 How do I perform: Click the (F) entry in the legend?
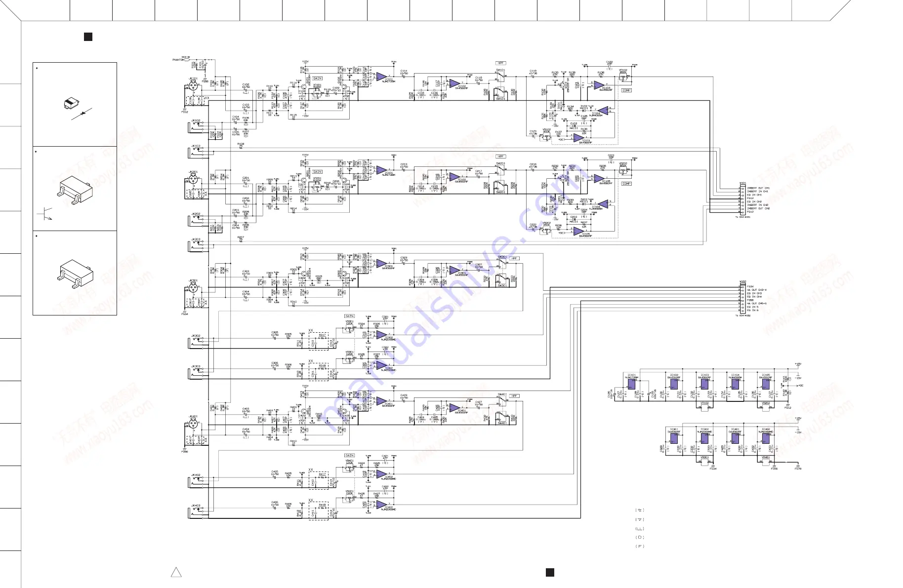(x=640, y=547)
